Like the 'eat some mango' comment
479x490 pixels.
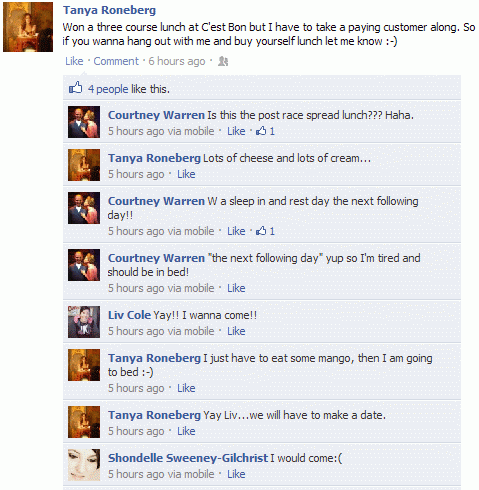pyautogui.click(x=186, y=388)
